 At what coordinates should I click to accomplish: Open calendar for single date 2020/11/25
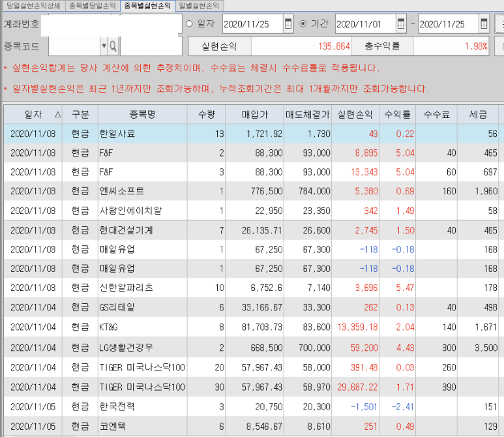[x=288, y=23]
